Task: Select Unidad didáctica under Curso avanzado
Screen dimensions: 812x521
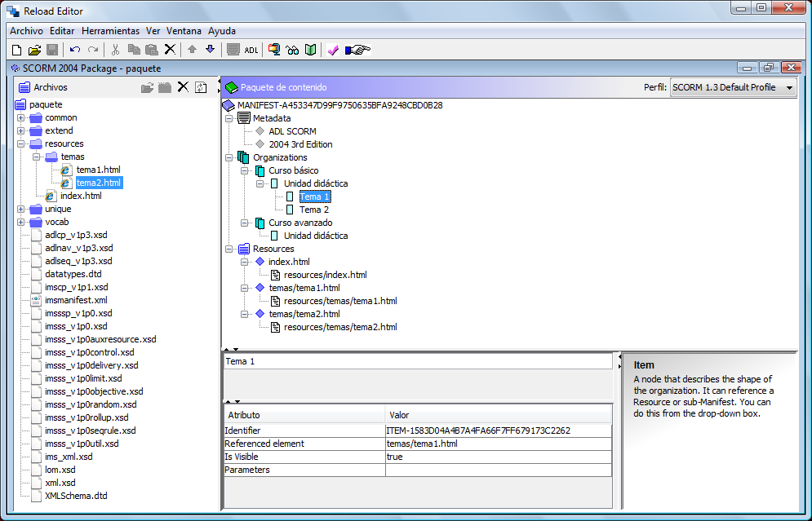Action: click(316, 236)
